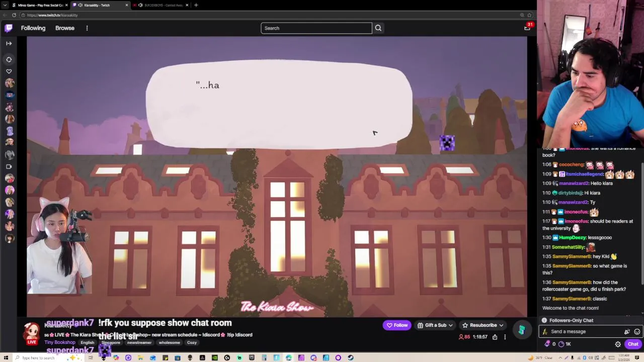Click the channel points 1K balance
The height and width of the screenshot is (362, 644).
(x=565, y=344)
